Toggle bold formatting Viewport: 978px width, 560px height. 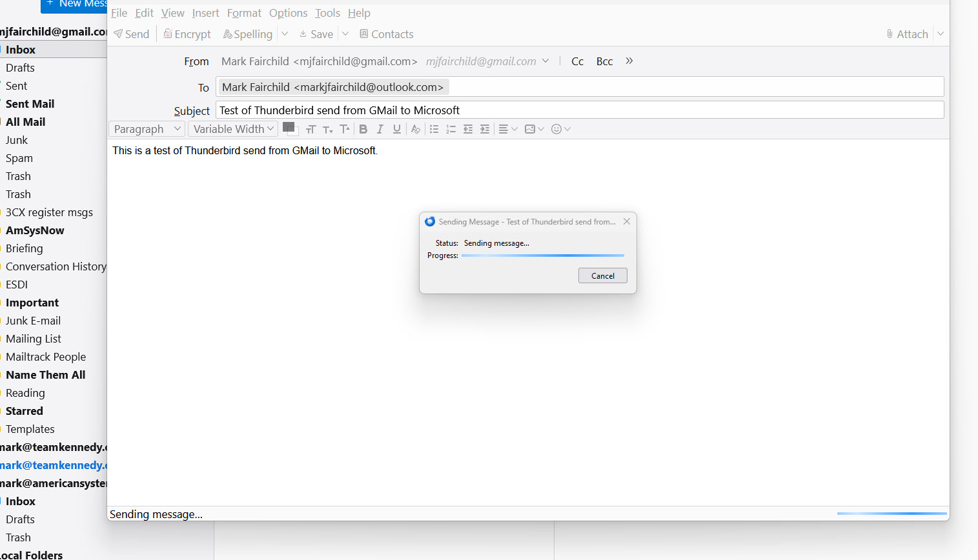click(363, 129)
